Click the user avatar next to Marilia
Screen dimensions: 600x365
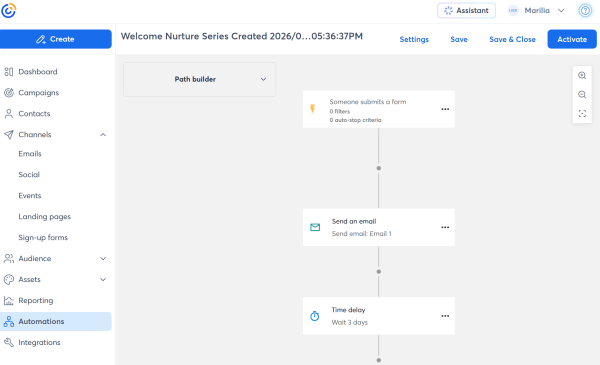pyautogui.click(x=513, y=10)
